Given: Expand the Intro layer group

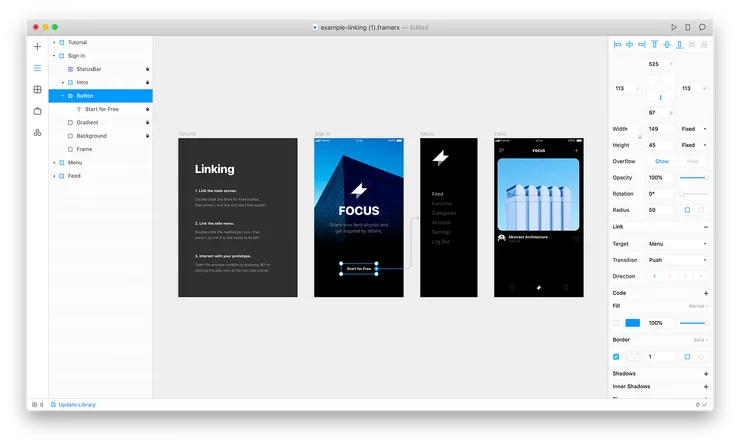Looking at the screenshot, I should [63, 83].
